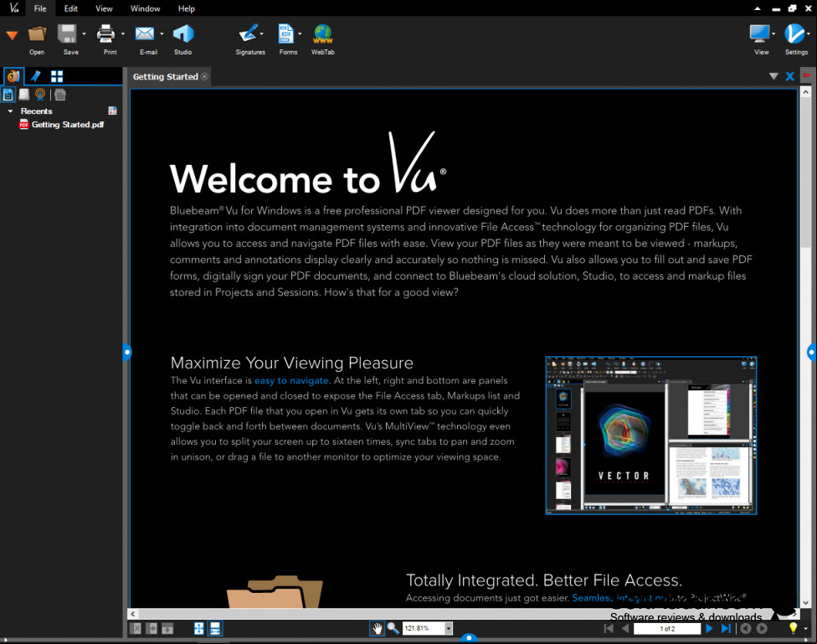Open Settings with the Vu checkmark icon
Screen dimensions: 817x644
point(794,34)
